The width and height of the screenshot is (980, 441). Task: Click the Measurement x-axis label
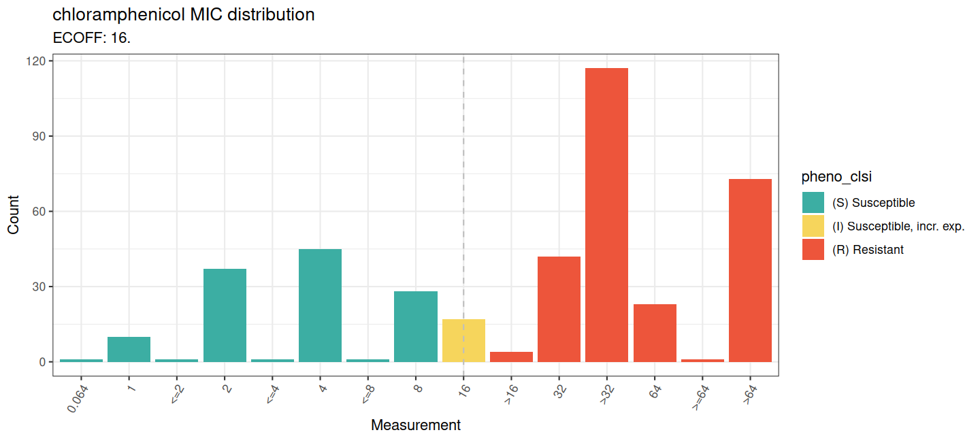pyautogui.click(x=415, y=425)
